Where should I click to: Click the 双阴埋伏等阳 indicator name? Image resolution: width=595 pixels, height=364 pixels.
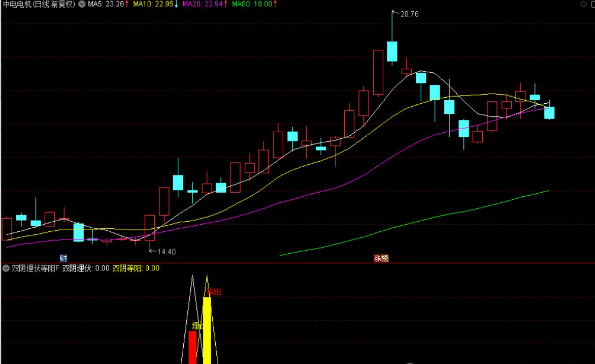[35, 268]
